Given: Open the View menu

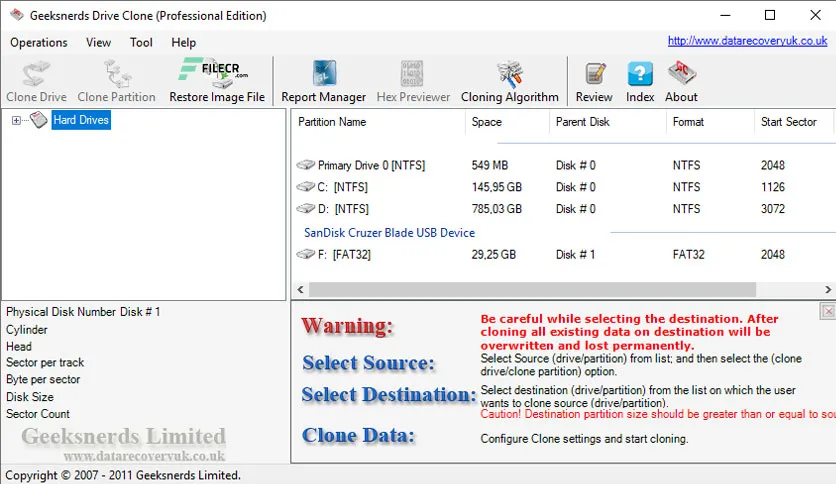Looking at the screenshot, I should (x=99, y=43).
